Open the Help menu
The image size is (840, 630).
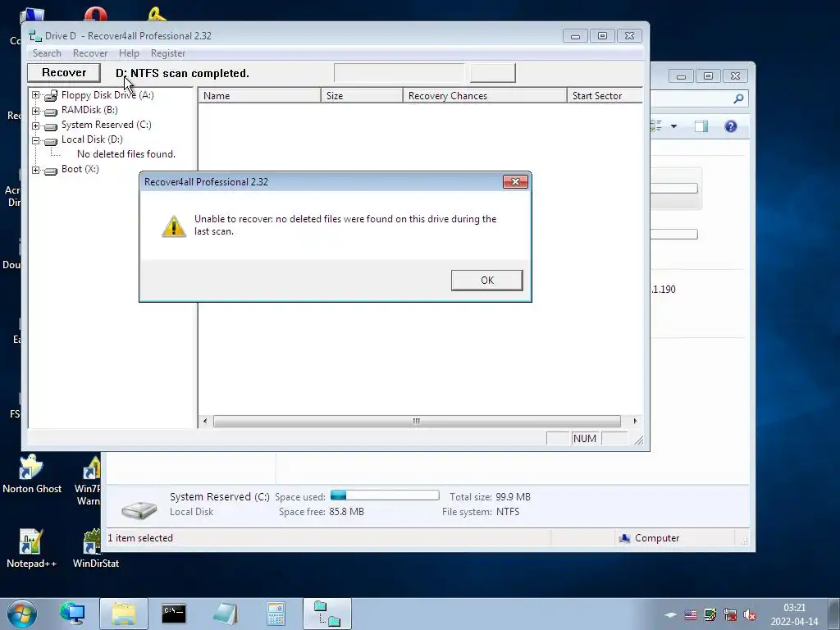point(129,53)
